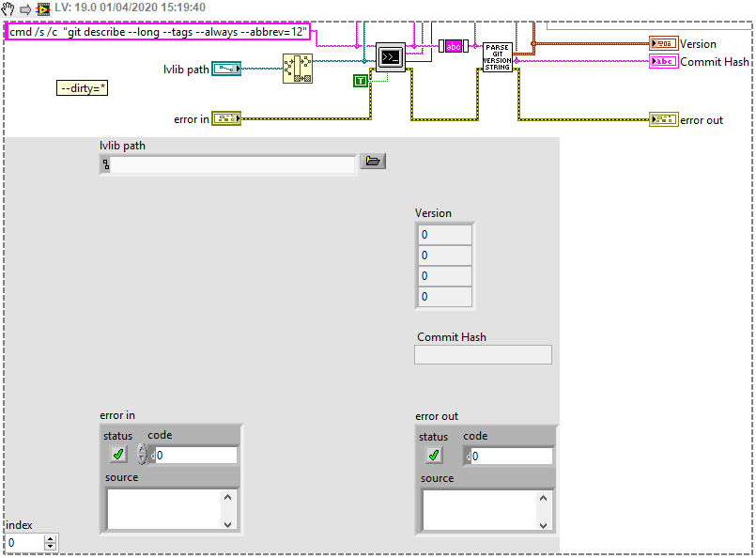Click the Commit Hash label on front panel
The image size is (756, 558).
click(452, 337)
